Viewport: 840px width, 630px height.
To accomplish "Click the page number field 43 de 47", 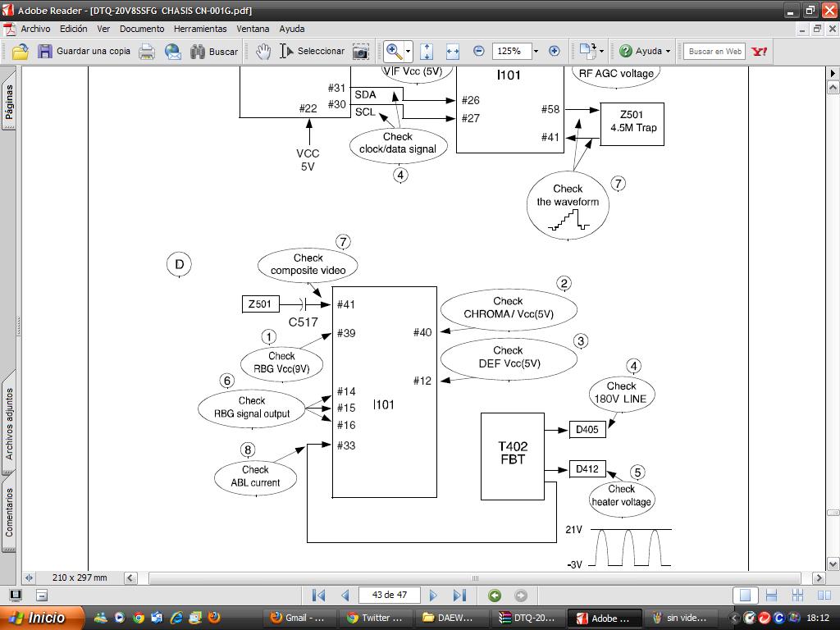I will tap(390, 596).
